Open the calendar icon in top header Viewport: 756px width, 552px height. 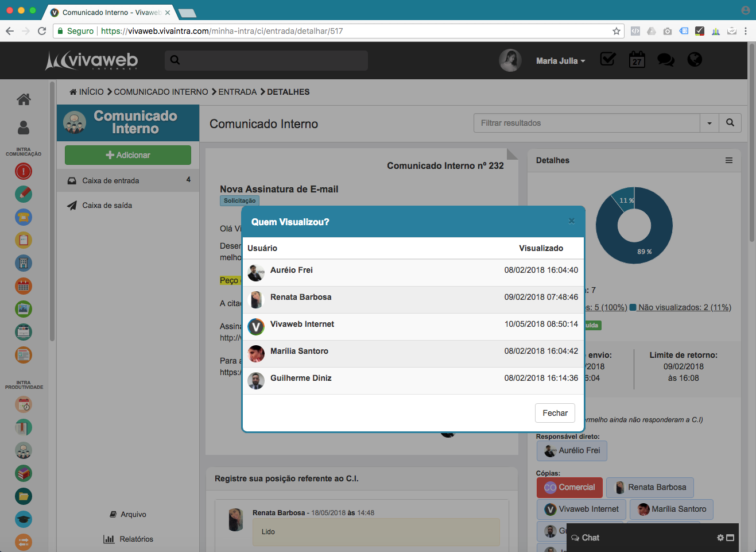pos(637,60)
